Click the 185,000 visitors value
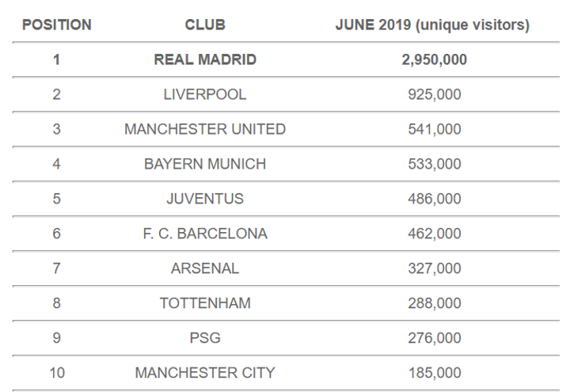Screen dimensions: 570x392 click(x=433, y=373)
